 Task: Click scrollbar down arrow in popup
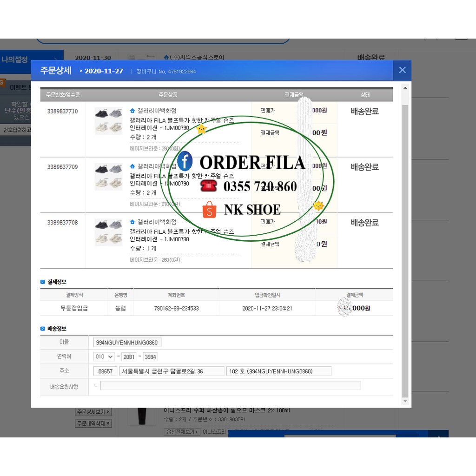click(x=405, y=401)
